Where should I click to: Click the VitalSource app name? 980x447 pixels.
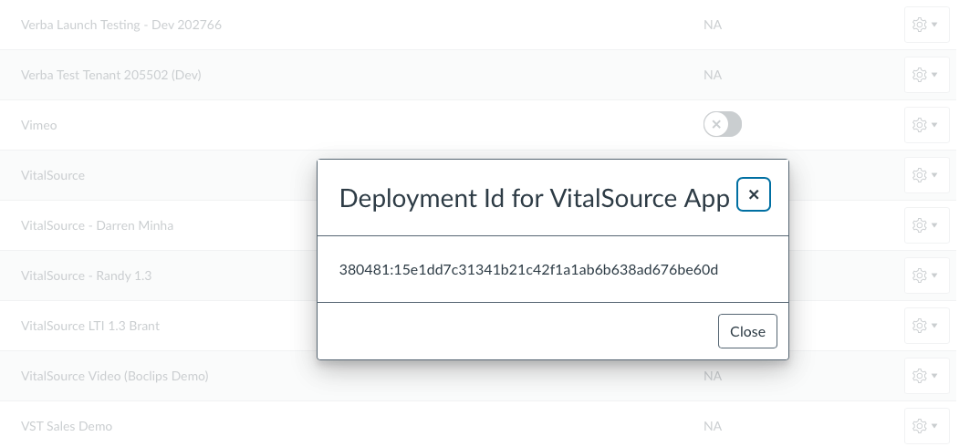tap(53, 175)
